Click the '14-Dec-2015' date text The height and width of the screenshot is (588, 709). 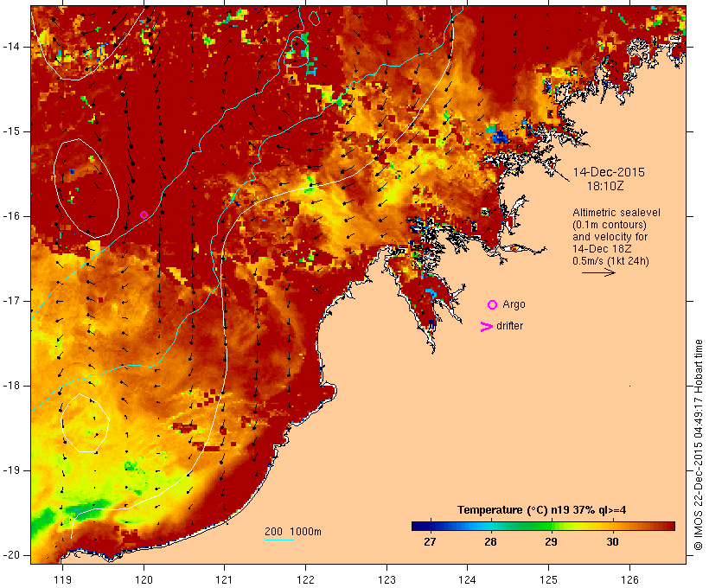click(x=609, y=172)
